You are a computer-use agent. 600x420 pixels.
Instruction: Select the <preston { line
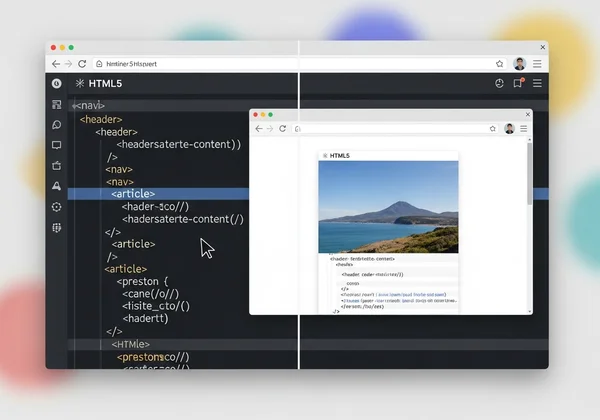click(x=142, y=282)
